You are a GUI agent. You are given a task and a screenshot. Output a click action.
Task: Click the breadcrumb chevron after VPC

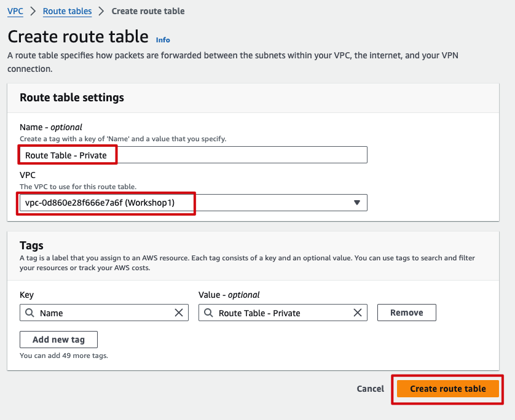coord(33,11)
